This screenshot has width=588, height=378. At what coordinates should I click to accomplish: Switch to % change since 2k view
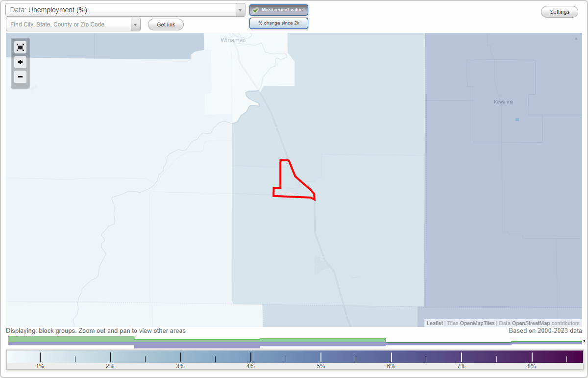click(x=279, y=23)
